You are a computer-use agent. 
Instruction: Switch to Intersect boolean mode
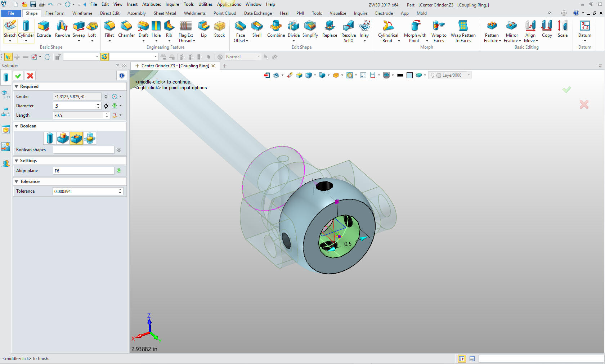[90, 138]
